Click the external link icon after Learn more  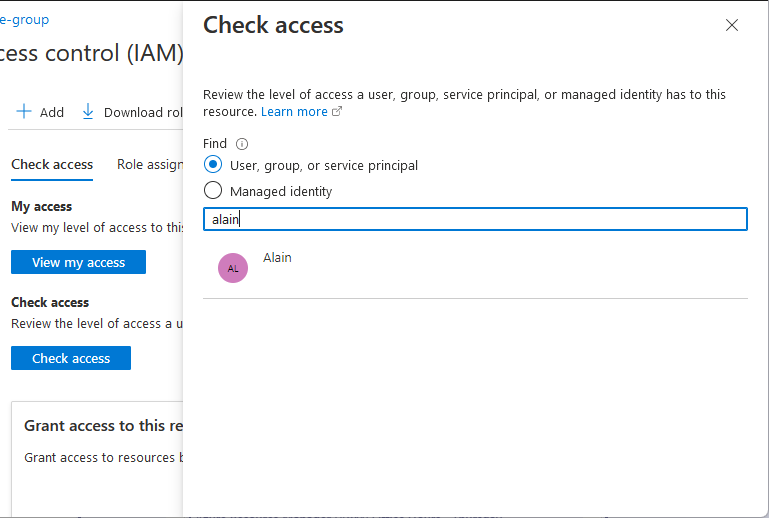tap(337, 111)
